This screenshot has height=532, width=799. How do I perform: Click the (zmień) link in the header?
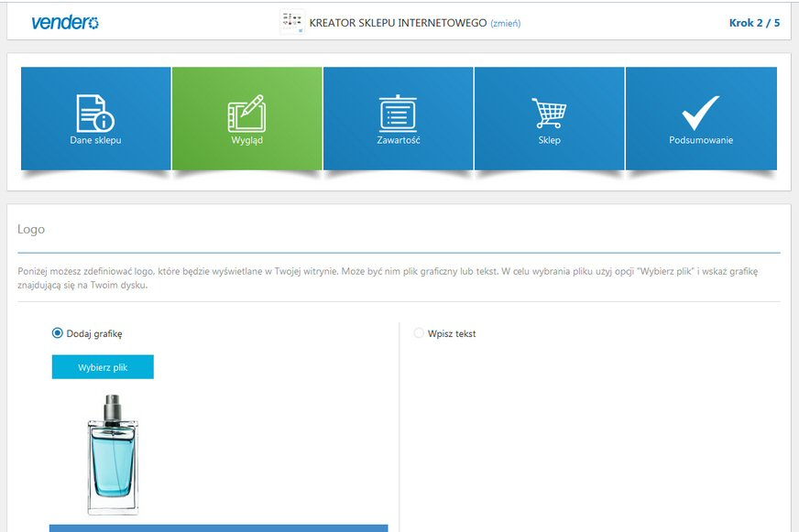[505, 23]
